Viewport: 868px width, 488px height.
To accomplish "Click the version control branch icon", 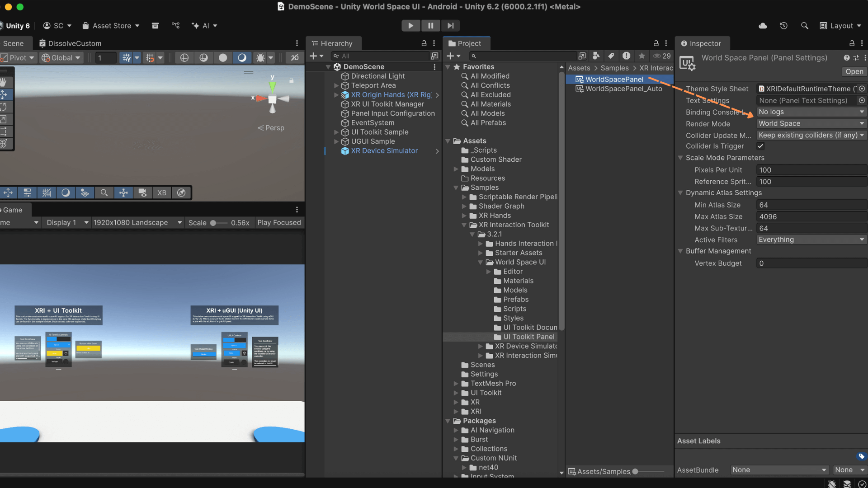I will [176, 26].
